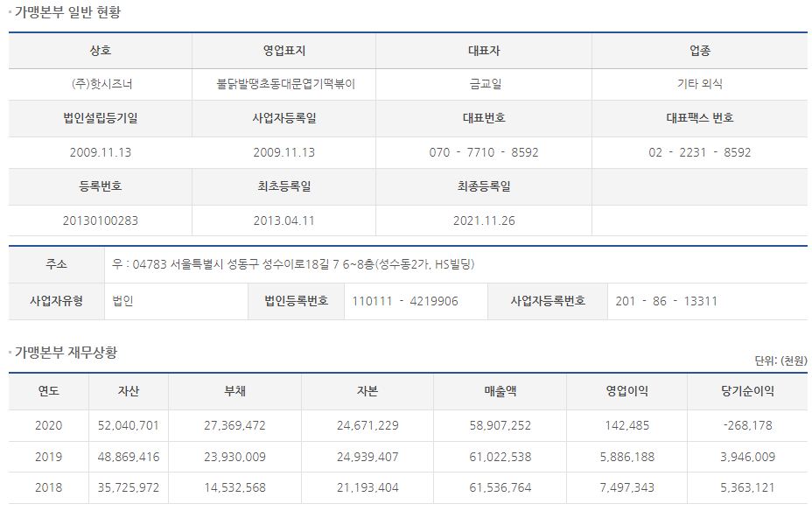Viewport: 812px width, 511px height.
Task: Select business number 201 - 86 - 13311
Action: 666,301
